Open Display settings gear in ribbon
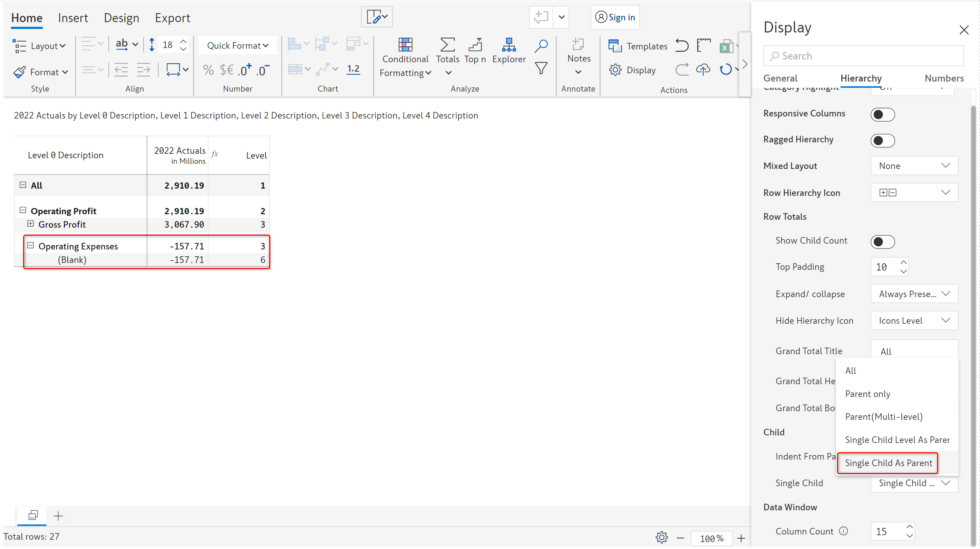 (x=632, y=70)
